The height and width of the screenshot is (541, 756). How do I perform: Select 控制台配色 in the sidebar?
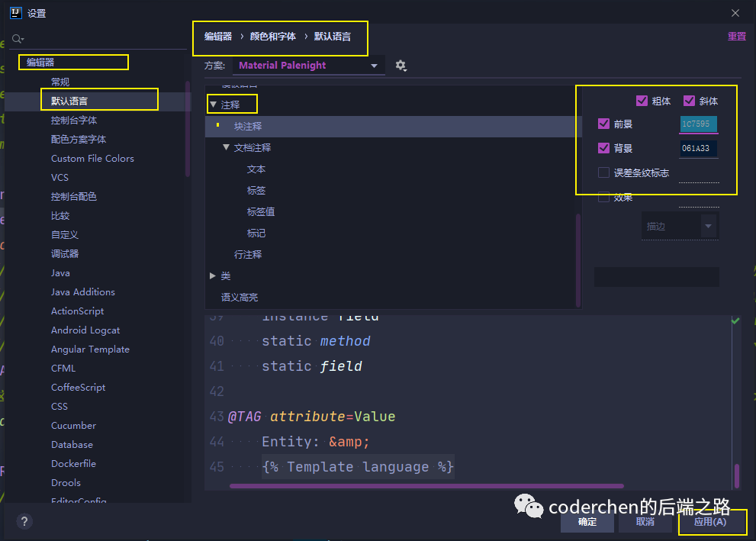coord(74,197)
